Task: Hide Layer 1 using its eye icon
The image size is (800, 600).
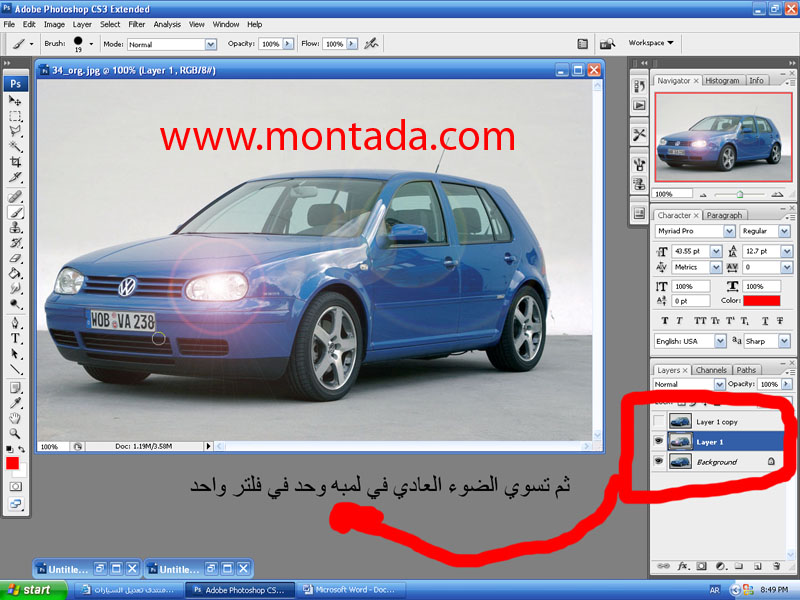Action: point(659,441)
